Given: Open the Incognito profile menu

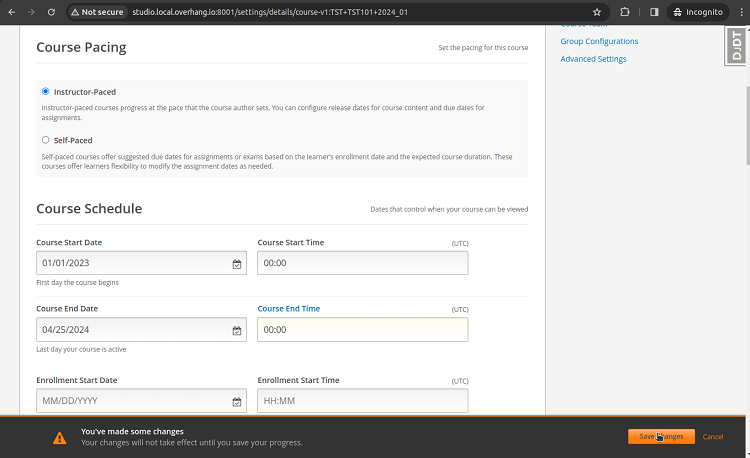Looking at the screenshot, I should coord(699,12).
